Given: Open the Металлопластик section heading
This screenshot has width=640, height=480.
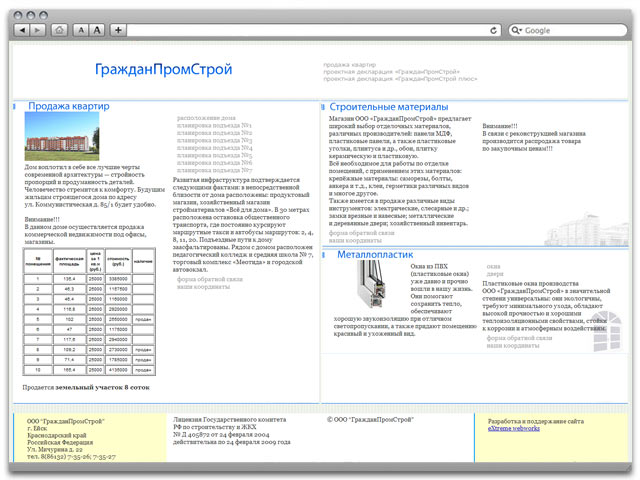Looking at the screenshot, I should [x=375, y=255].
